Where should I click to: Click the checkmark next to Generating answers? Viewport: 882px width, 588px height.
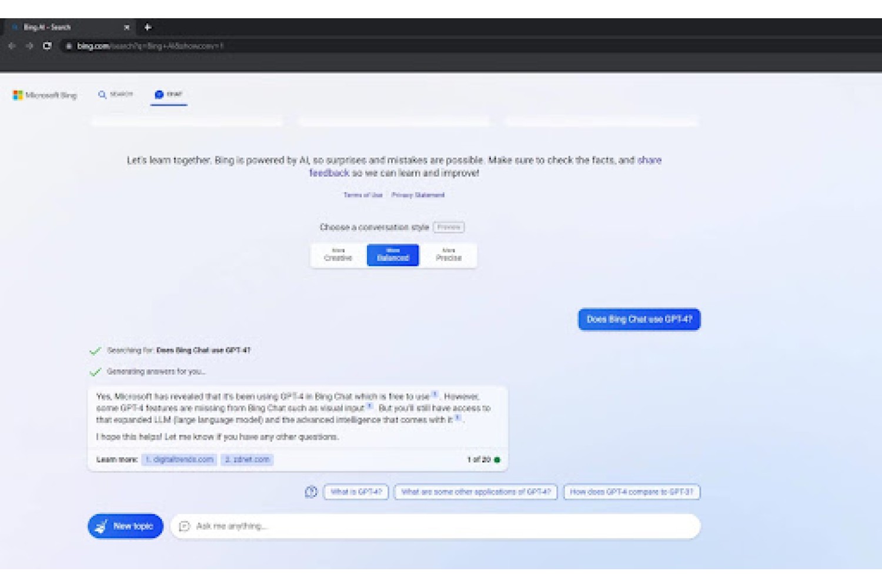click(x=95, y=372)
